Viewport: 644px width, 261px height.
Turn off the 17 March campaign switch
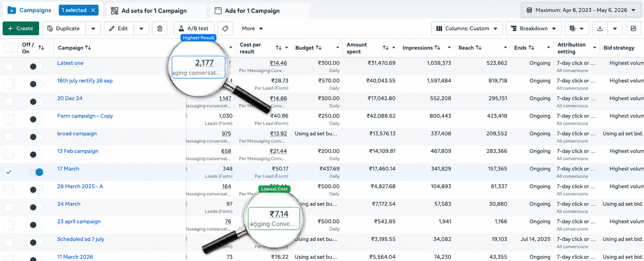click(36, 172)
